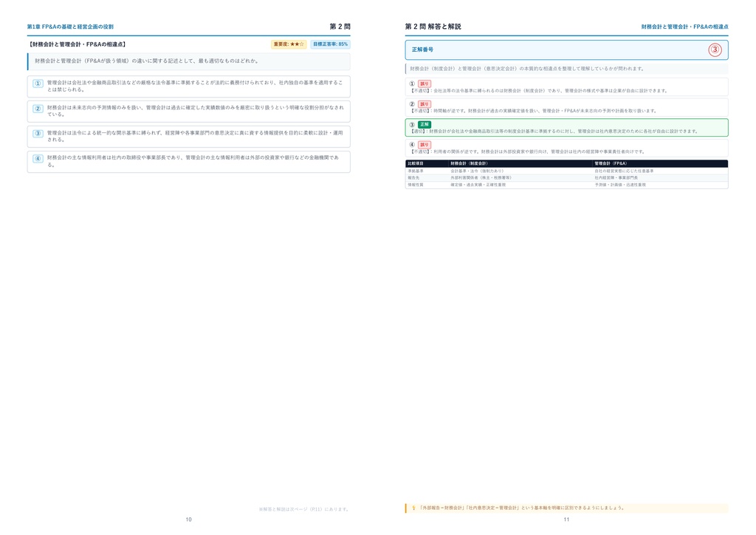Click the cell 社内経営陣・事業部門長
This screenshot has height=535, width=756.
tap(616, 177)
